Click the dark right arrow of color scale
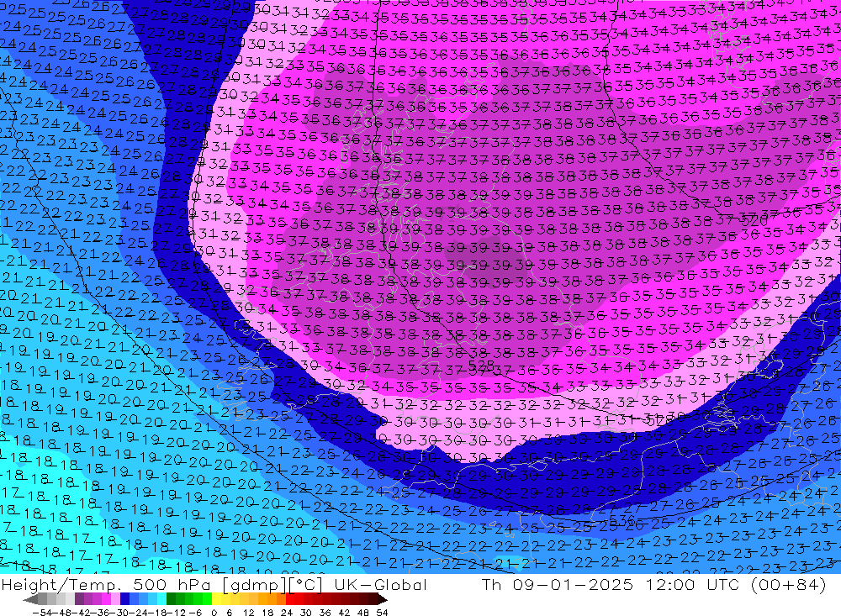Viewport: 841px width, 616px height. [383, 599]
